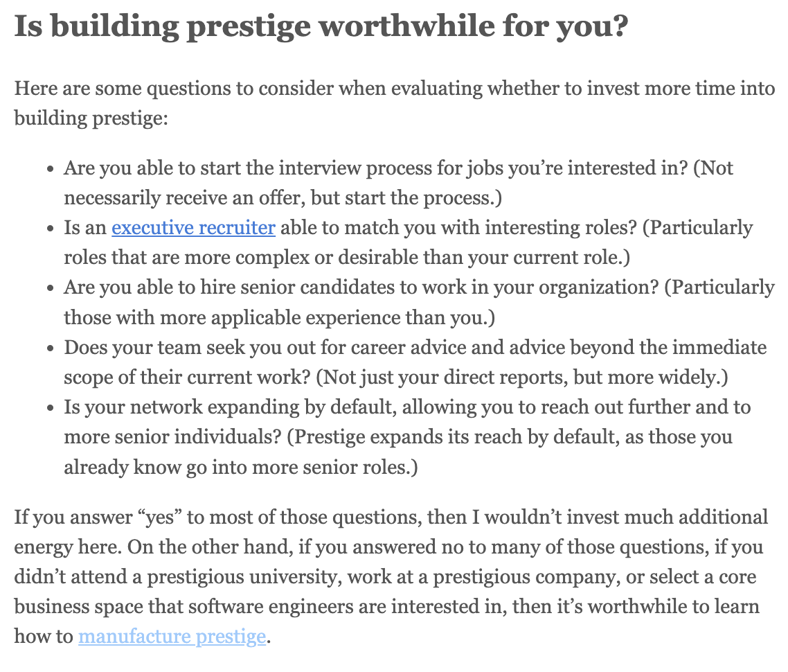Click the "Is building prestige worthwhile for you?" heading
Screen dimensions: 788x672
click(321, 26)
